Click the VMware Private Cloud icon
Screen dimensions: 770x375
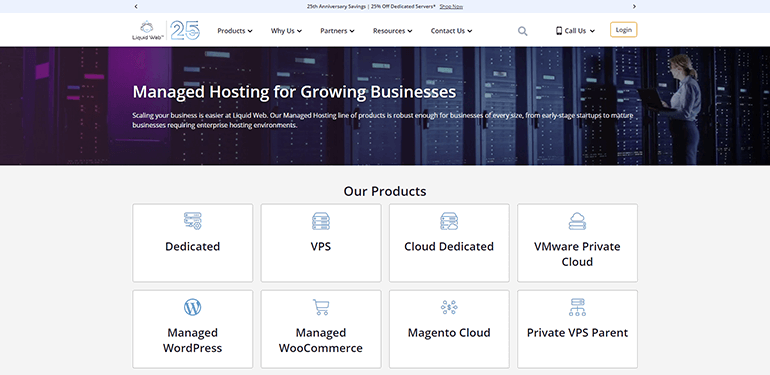[x=577, y=221]
